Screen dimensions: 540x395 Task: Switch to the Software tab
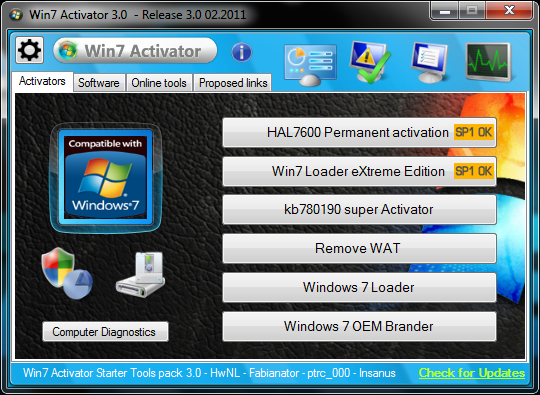point(99,83)
